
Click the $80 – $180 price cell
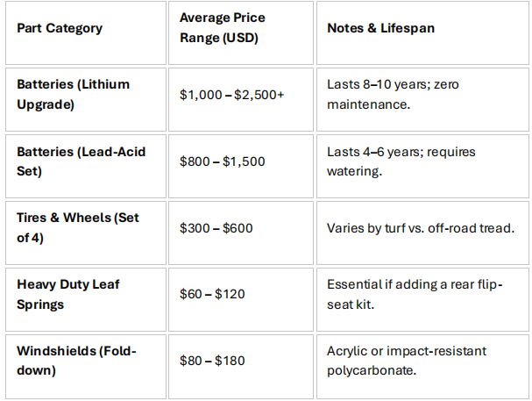[241, 367]
